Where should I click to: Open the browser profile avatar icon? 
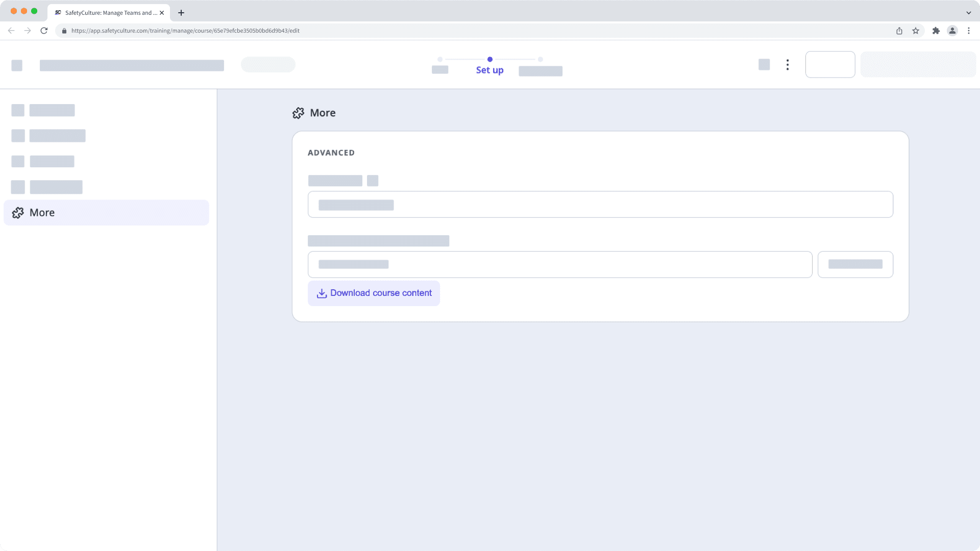pos(952,31)
